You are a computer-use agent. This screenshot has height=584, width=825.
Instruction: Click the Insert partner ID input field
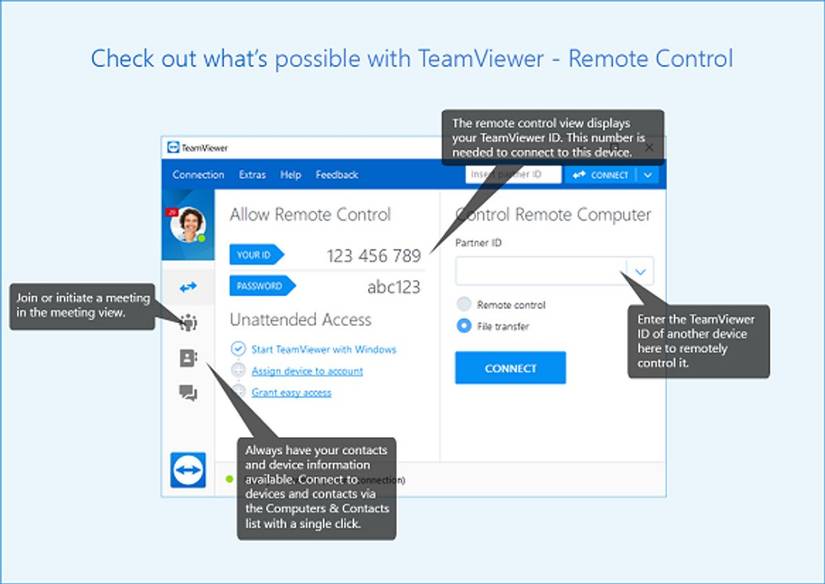[x=513, y=173]
